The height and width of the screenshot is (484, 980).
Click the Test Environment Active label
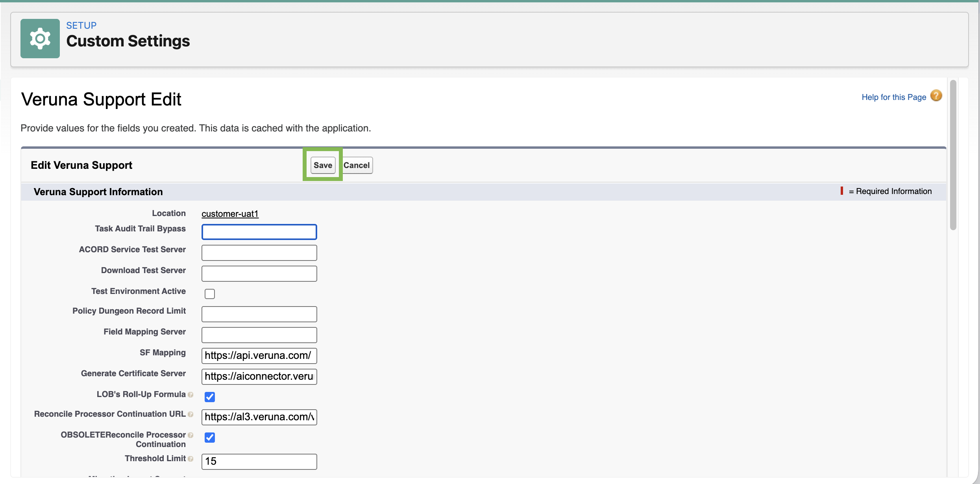tap(139, 291)
